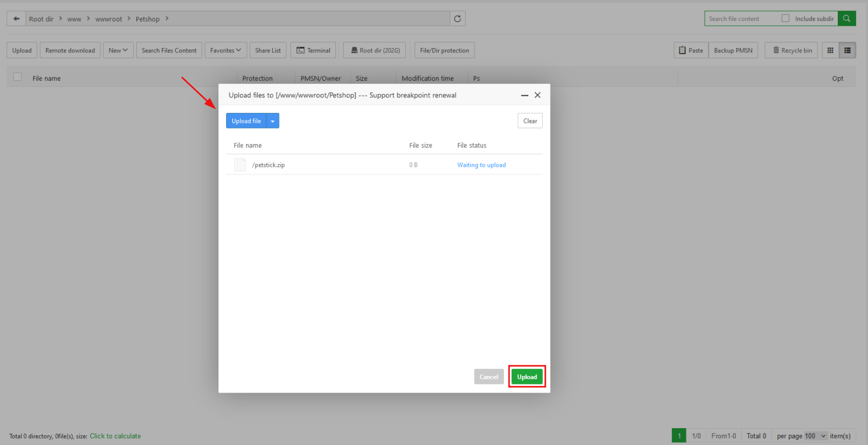Focus the Search file content field

click(x=740, y=19)
